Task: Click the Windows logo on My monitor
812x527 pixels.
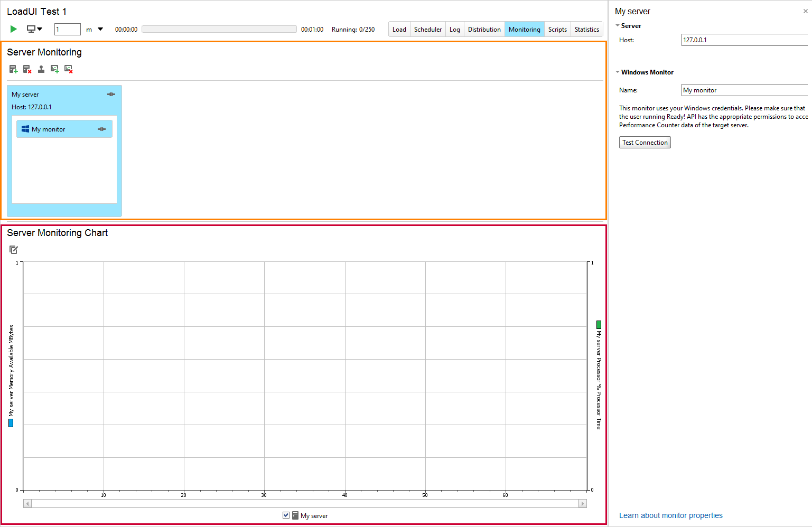Action: tap(25, 128)
